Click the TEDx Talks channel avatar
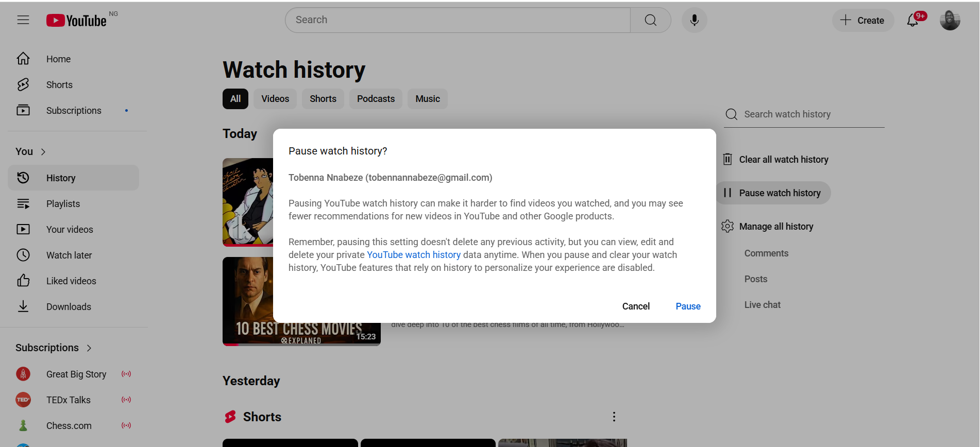 pyautogui.click(x=23, y=400)
